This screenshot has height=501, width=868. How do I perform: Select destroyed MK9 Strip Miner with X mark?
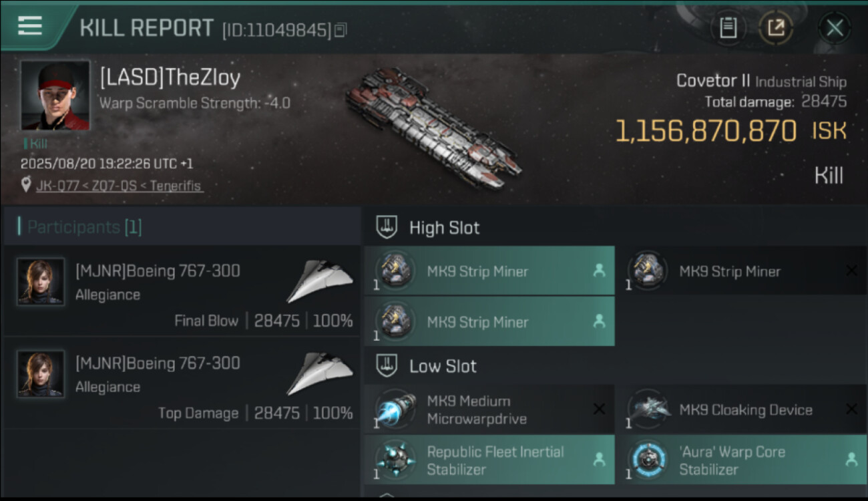click(741, 271)
